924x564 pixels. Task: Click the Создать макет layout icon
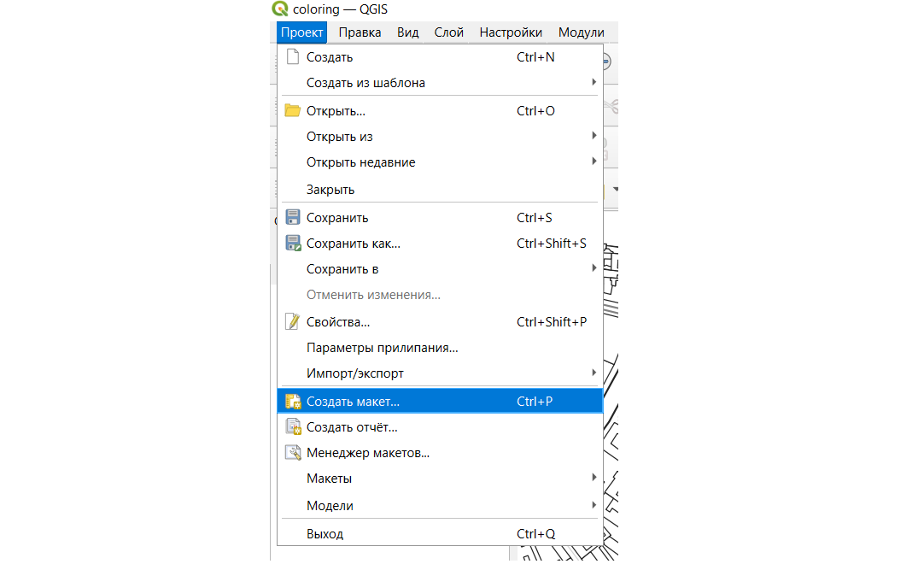pos(293,401)
